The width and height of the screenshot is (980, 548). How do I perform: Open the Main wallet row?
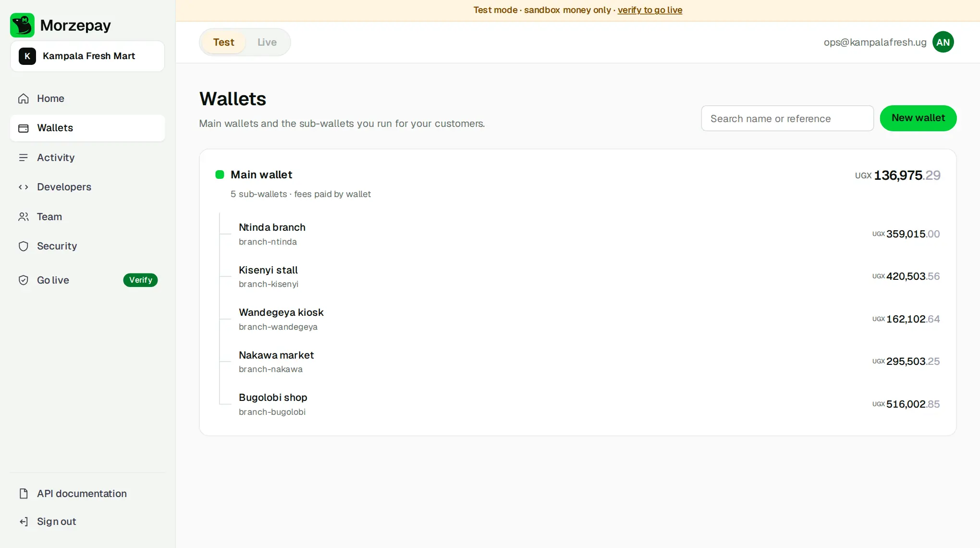(578, 183)
